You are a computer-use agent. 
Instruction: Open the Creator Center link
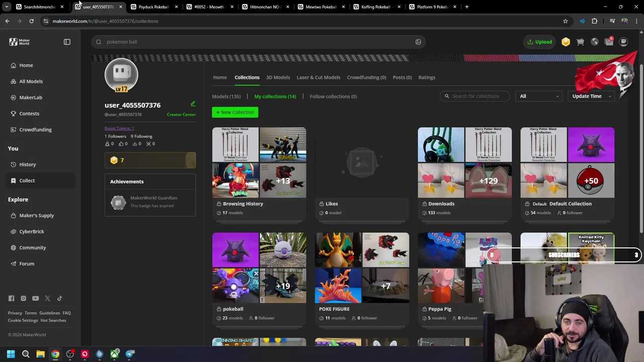click(x=181, y=115)
